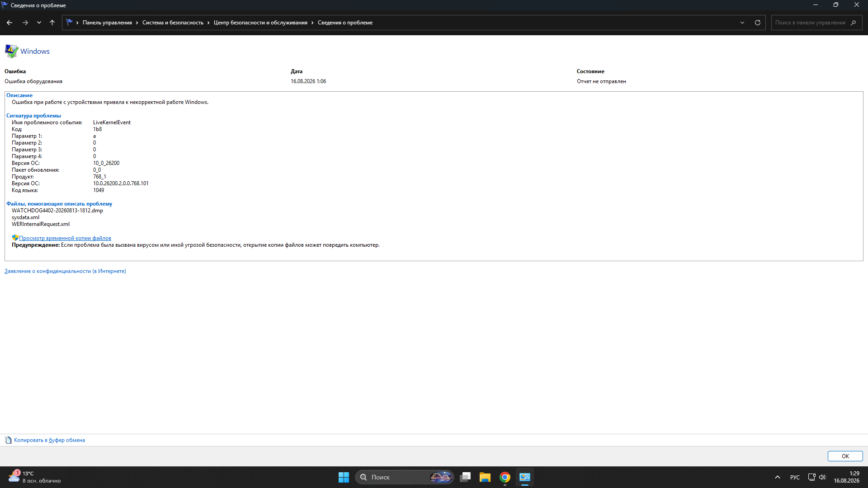The height and width of the screenshot is (488, 868).
Task: Confirm with the OK button
Action: point(845,456)
